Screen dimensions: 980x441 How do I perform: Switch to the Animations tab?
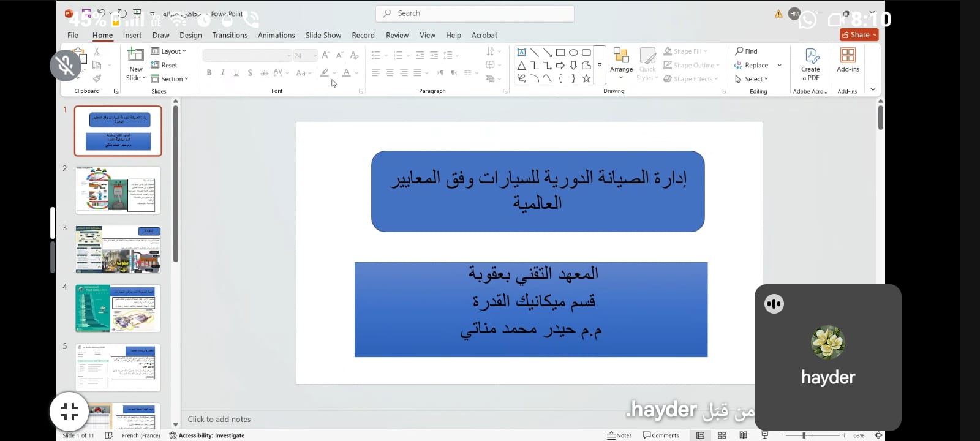pos(276,36)
